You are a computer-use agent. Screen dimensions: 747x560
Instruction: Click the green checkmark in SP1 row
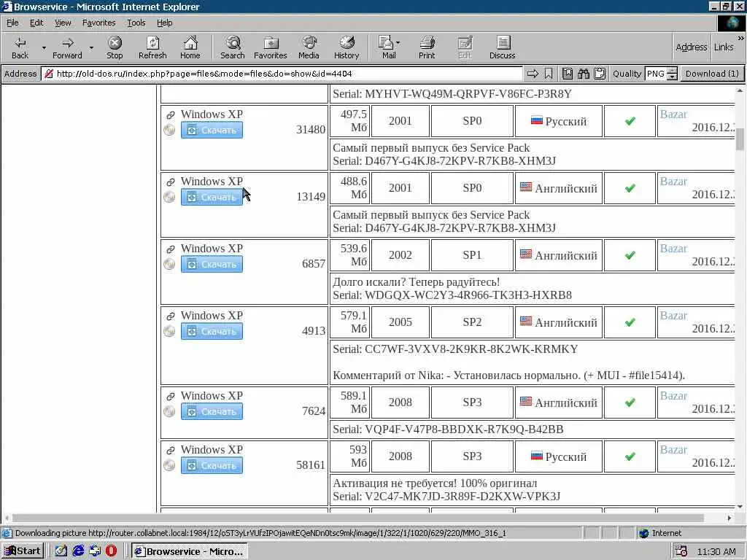tap(630, 255)
